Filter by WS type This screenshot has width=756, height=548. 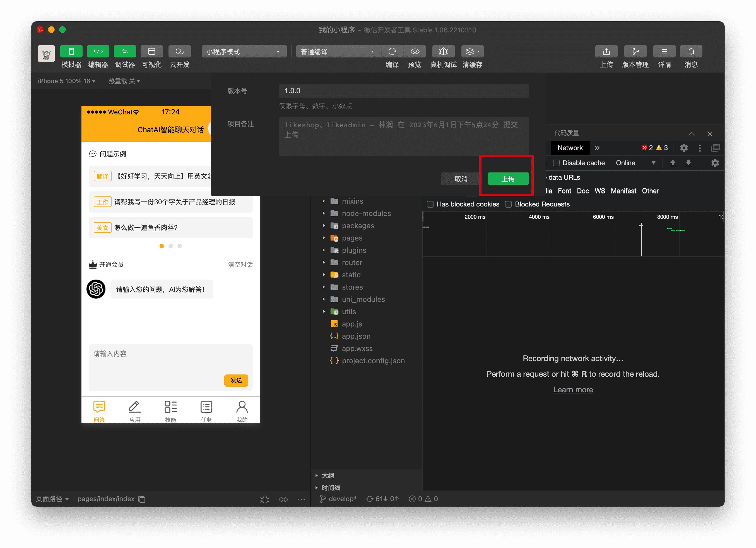point(600,191)
